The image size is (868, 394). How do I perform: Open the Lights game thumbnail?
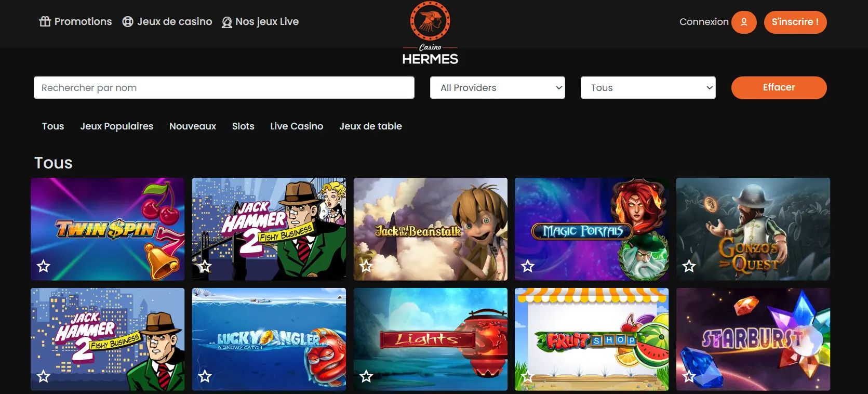tap(431, 339)
